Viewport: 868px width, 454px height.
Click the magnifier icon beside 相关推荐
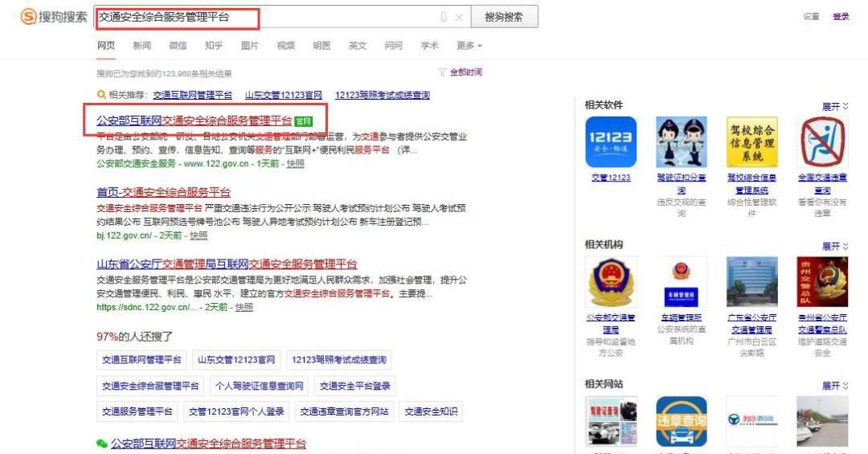pos(101,95)
